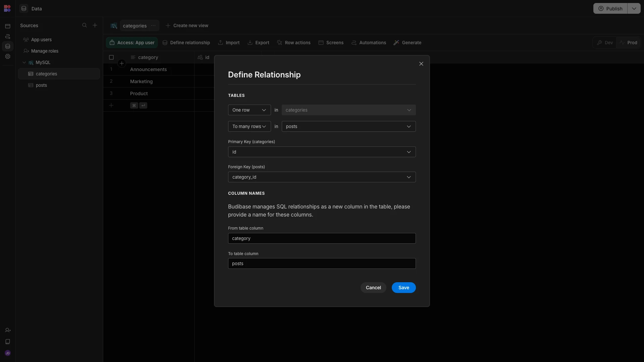Open the Foreign Key category_id dropdown
Viewport: 644px width, 362px height.
[x=322, y=177]
